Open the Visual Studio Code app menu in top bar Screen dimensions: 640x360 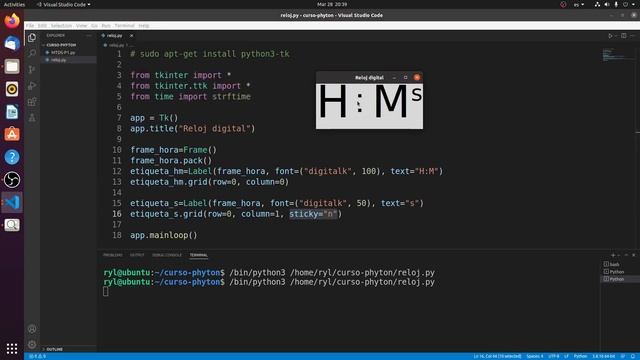63,4
